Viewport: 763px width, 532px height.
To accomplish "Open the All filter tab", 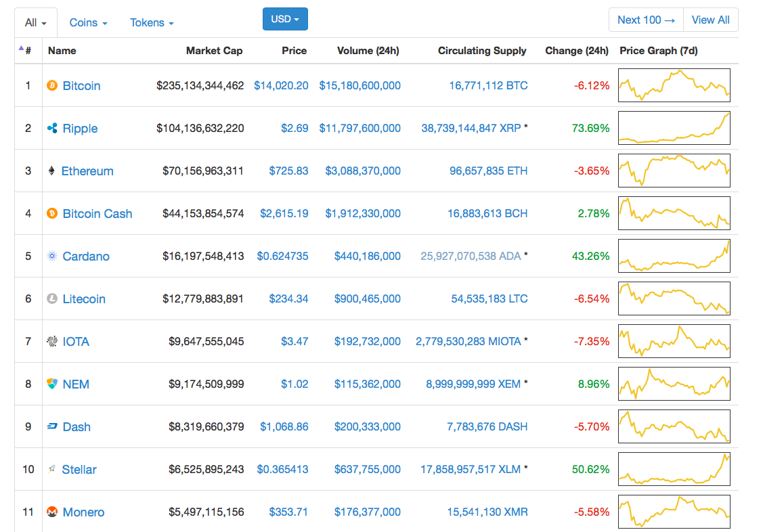I will 36,23.
